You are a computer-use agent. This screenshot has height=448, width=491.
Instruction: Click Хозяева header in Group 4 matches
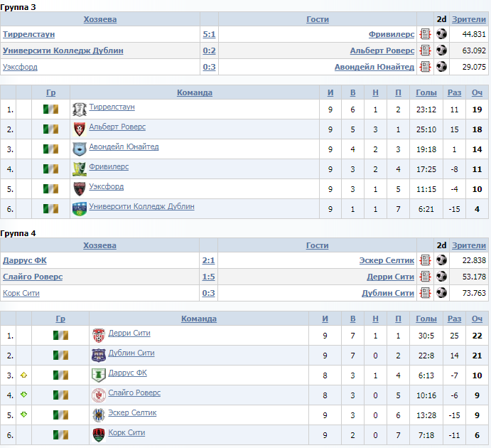pyautogui.click(x=99, y=245)
